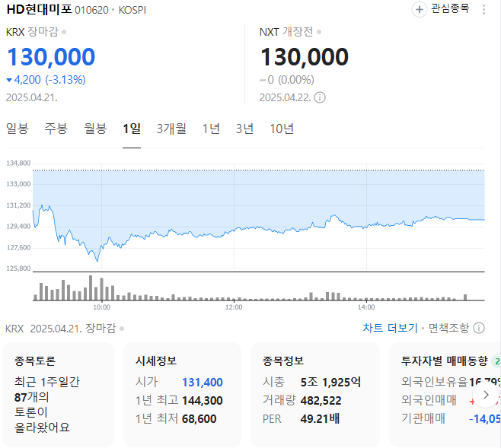Open the 종목정보 card
Image resolution: width=501 pixels, height=448 pixels.
pos(315,395)
